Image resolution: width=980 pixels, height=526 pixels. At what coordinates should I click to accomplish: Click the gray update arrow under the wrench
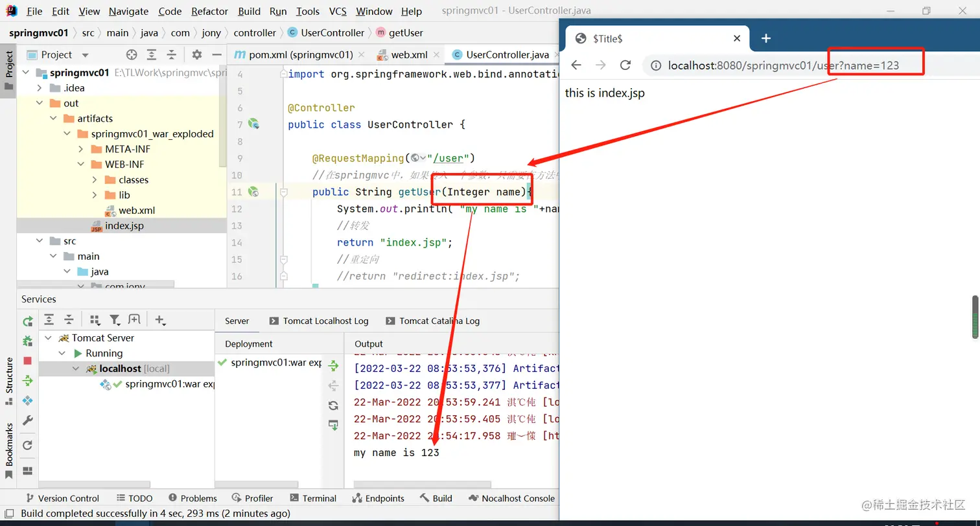coord(28,445)
